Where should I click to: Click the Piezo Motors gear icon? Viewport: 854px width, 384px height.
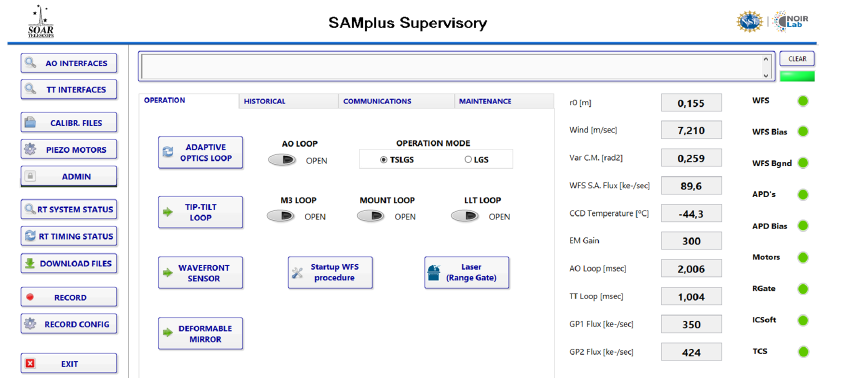pyautogui.click(x=30, y=149)
